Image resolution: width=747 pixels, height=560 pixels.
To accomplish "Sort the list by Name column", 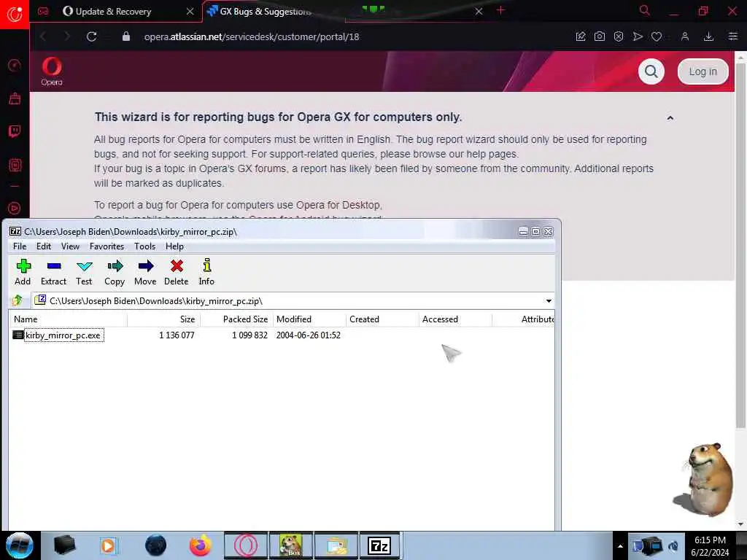I will point(68,319).
